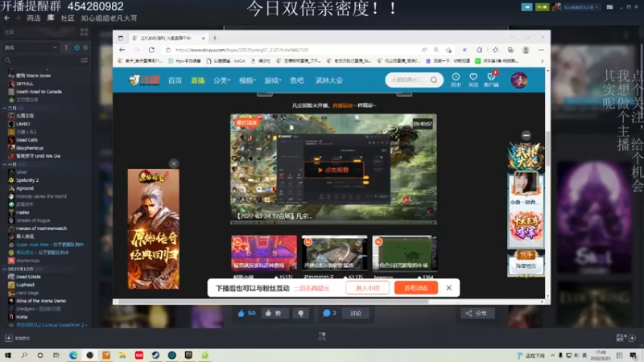Open Steam 社区 tab

coord(68,18)
